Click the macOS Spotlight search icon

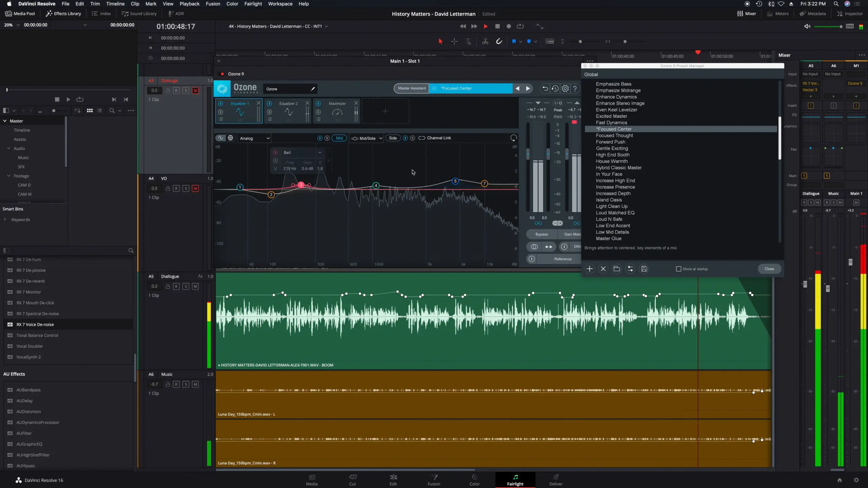[836, 4]
